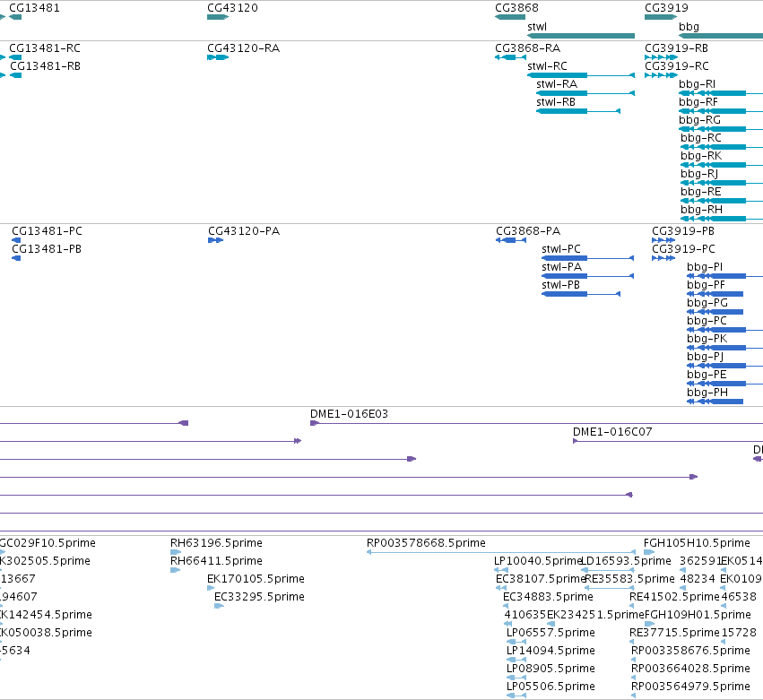Select EST RH63196.5prime
Viewport: 763px width, 700px height.
(216, 543)
